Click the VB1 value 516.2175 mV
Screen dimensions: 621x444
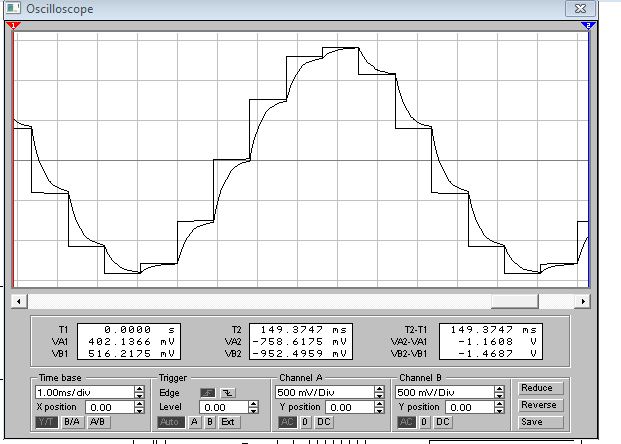click(x=131, y=353)
